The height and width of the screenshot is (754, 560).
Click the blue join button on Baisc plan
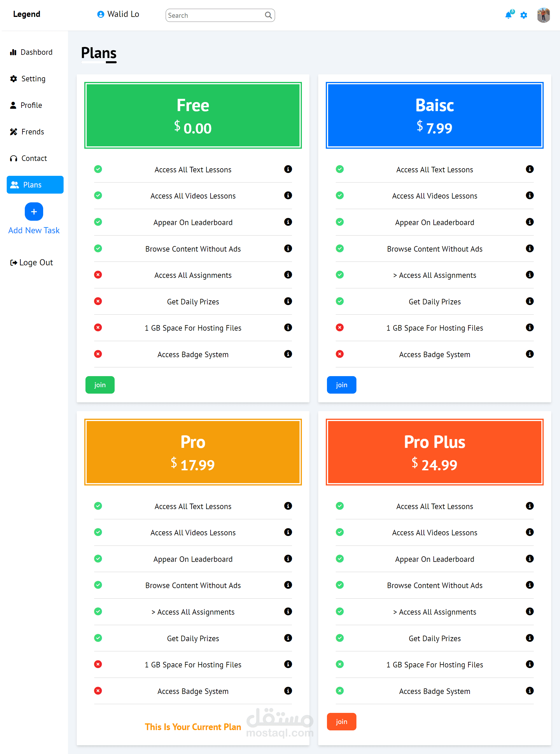[341, 385]
